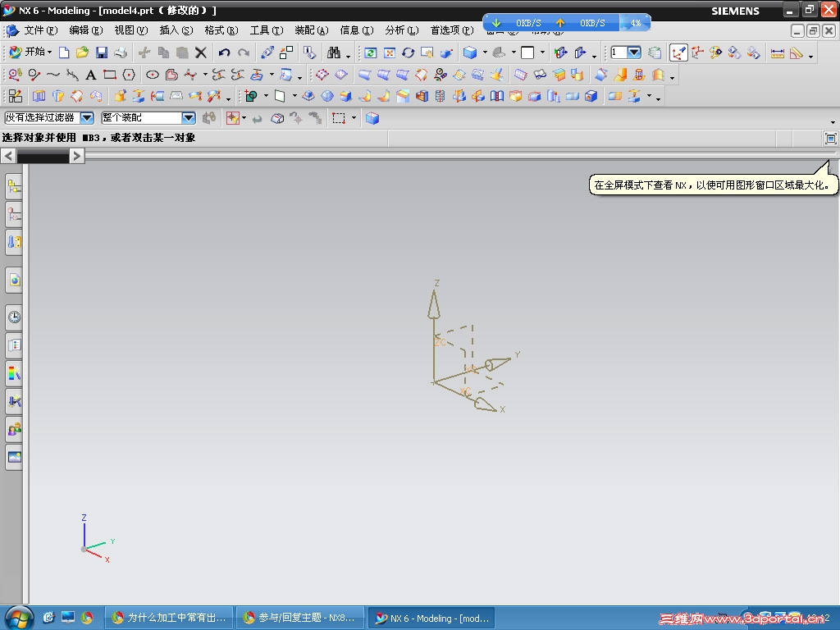This screenshot has width=840, height=630.
Task: Open the 首选项(P) menu
Action: coord(452,30)
